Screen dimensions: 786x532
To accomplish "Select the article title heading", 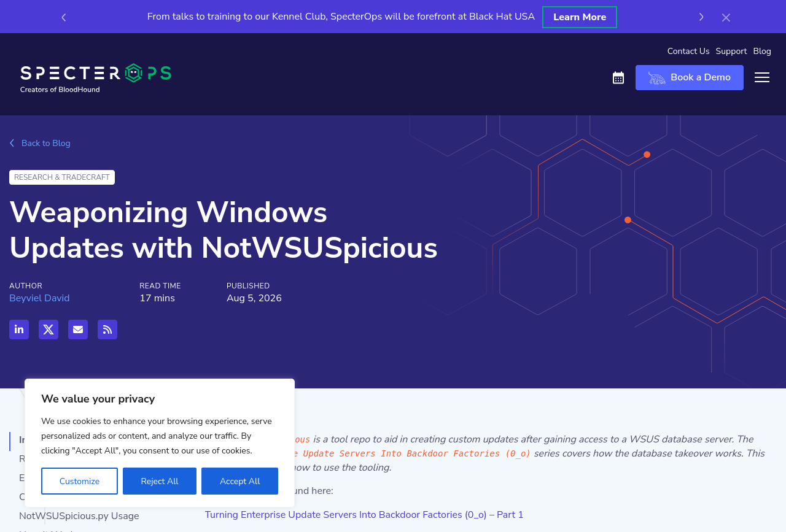I will click(224, 230).
